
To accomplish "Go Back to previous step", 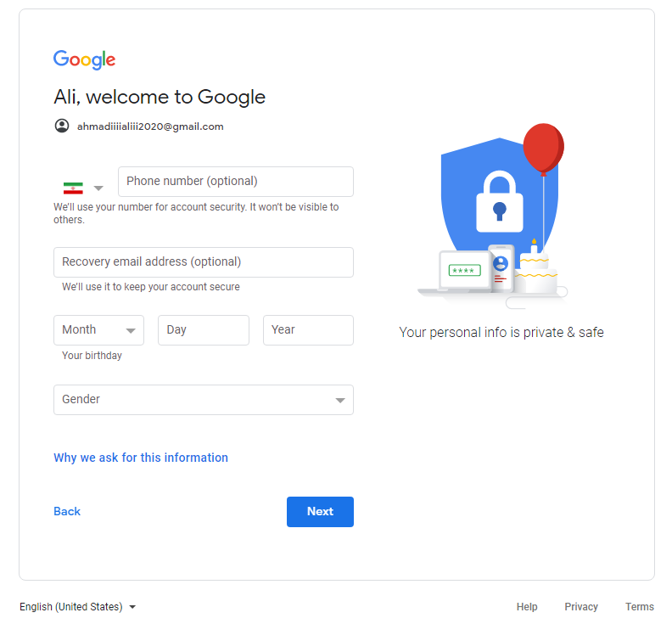I will point(67,512).
